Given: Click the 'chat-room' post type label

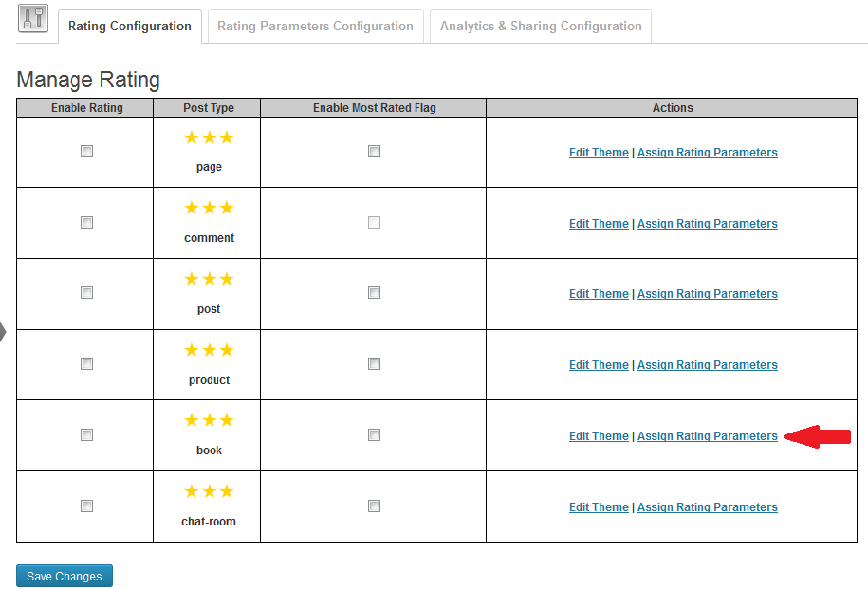Looking at the screenshot, I should coord(209,522).
